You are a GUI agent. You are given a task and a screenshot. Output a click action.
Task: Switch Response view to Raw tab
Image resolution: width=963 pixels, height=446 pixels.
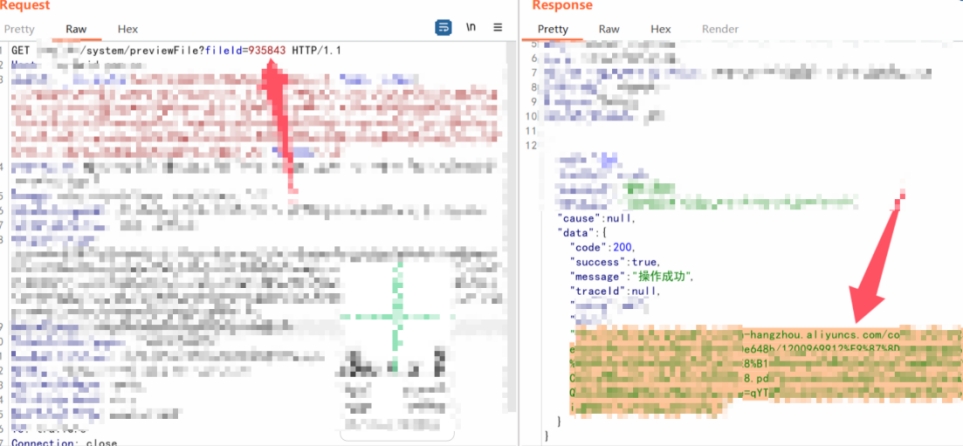(x=609, y=29)
